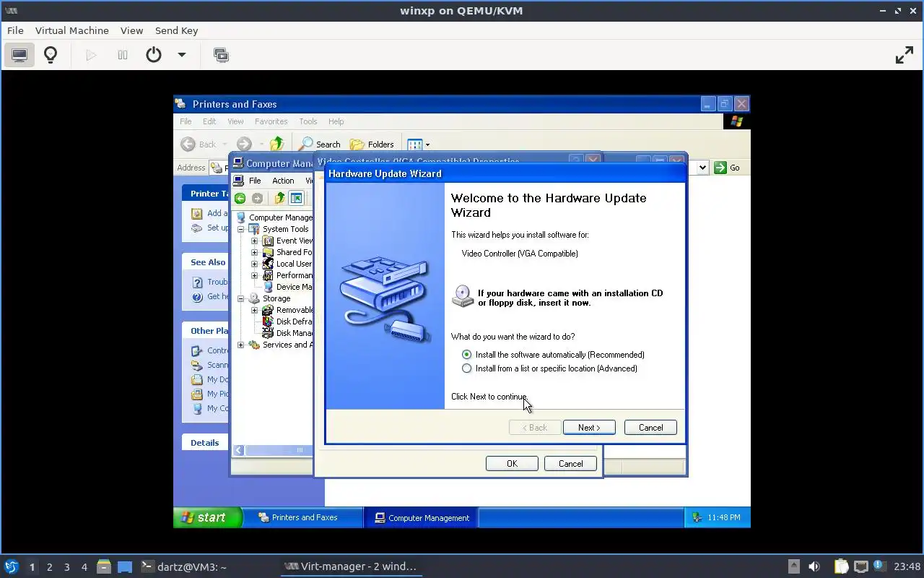Open Favorites menu in Printers and Faxes
This screenshot has width=924, height=578.
271,121
